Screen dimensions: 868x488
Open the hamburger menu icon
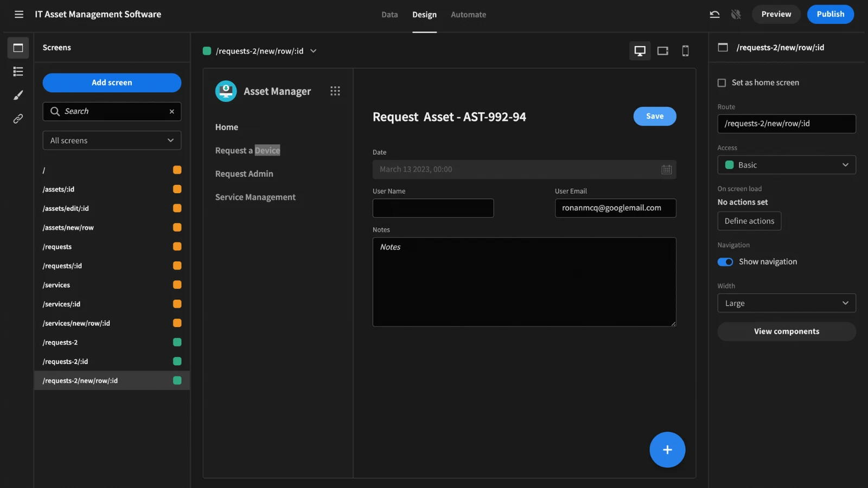click(x=19, y=15)
